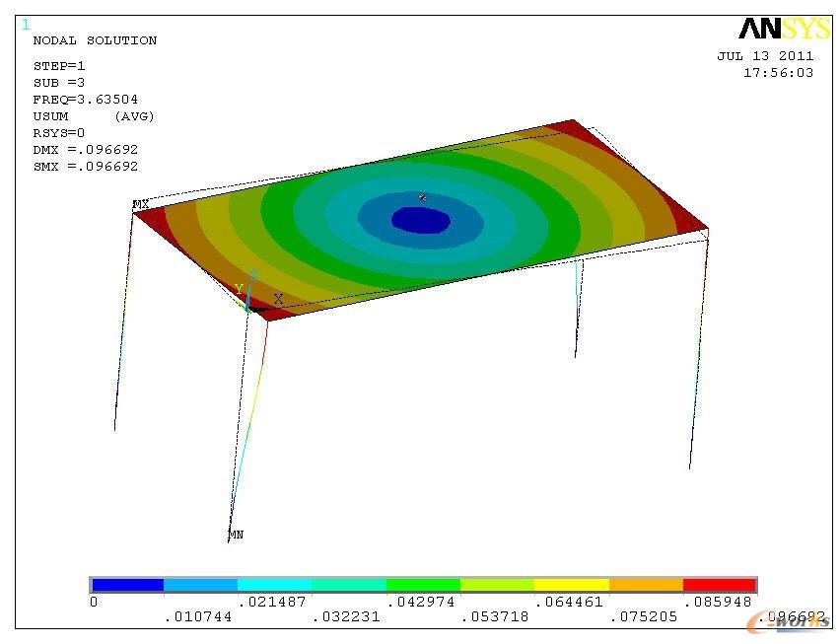Click the NODAL SOLUTION title text
The width and height of the screenshot is (840, 644).
[95, 40]
